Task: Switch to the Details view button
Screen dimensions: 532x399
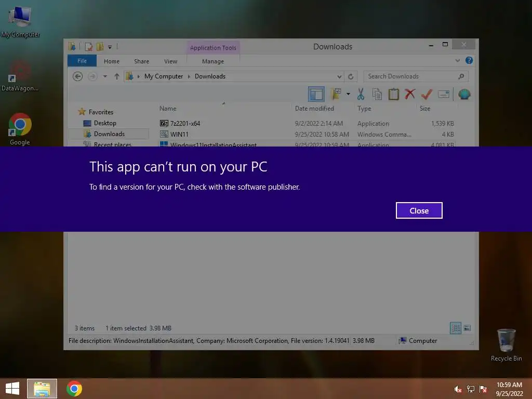Action: pos(455,328)
